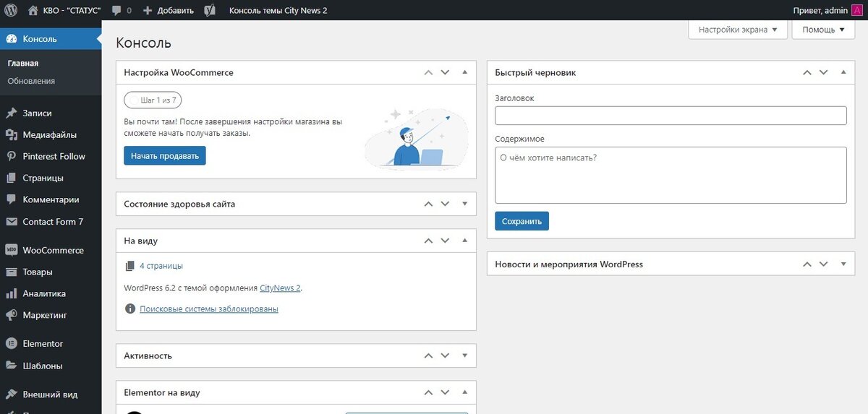
Task: Click the Товары box icon
Action: [x=11, y=272]
